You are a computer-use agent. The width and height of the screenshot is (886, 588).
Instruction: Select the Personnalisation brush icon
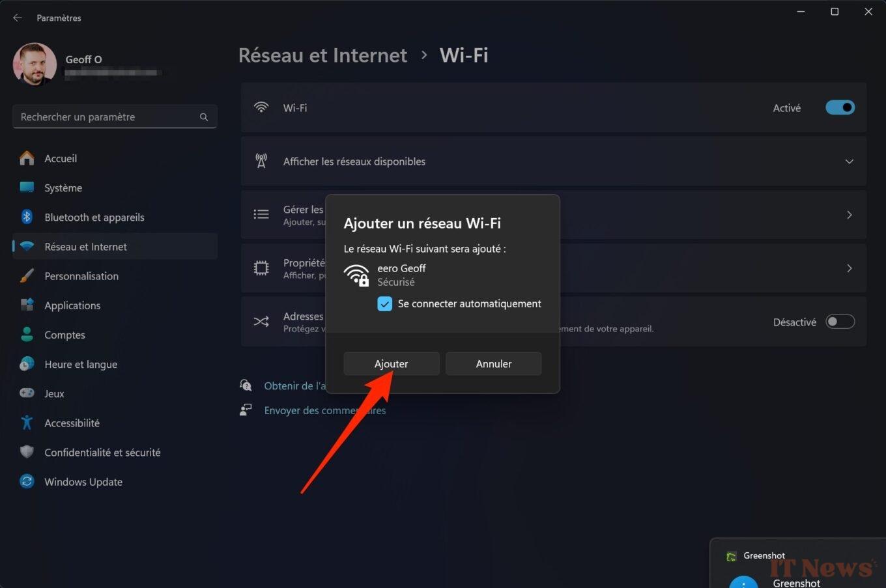(27, 275)
